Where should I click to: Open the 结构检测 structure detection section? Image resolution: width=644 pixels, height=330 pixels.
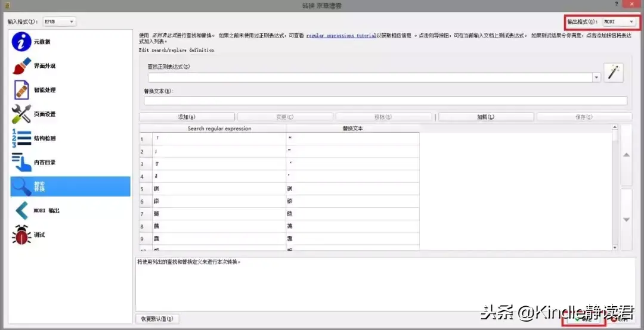coord(70,138)
